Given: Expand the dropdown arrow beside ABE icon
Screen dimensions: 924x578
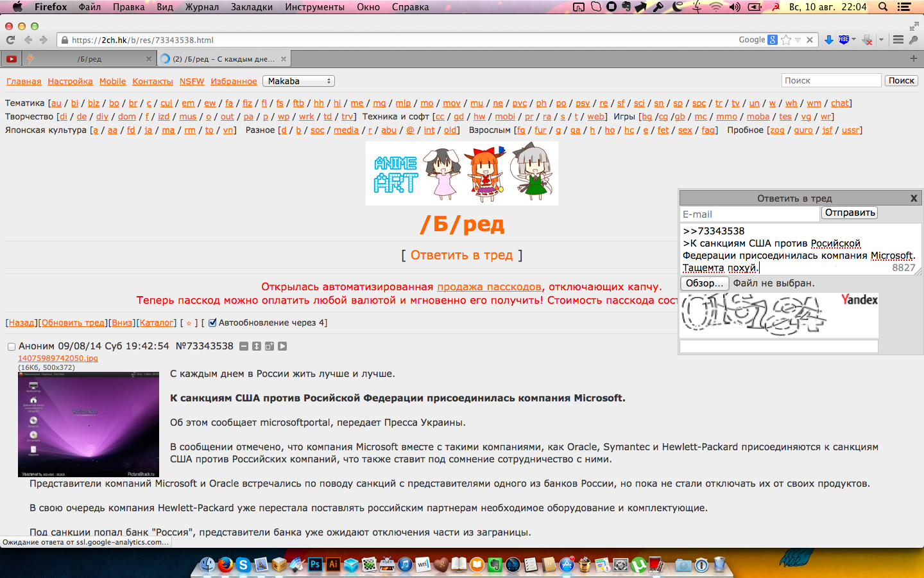Looking at the screenshot, I should 854,40.
